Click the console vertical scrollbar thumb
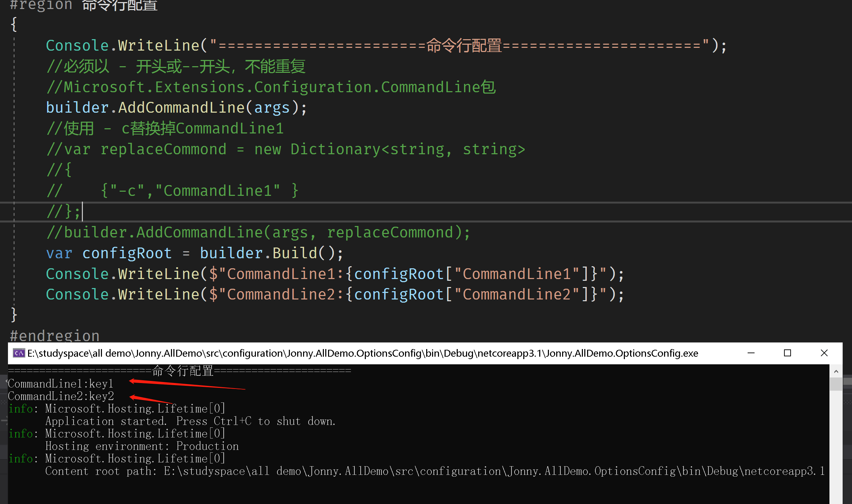 (x=836, y=384)
